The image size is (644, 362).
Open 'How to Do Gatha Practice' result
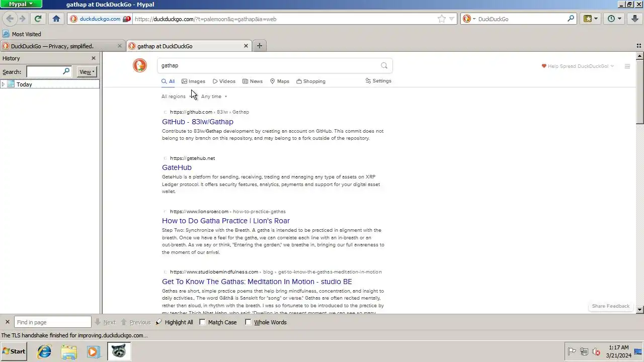(x=226, y=221)
